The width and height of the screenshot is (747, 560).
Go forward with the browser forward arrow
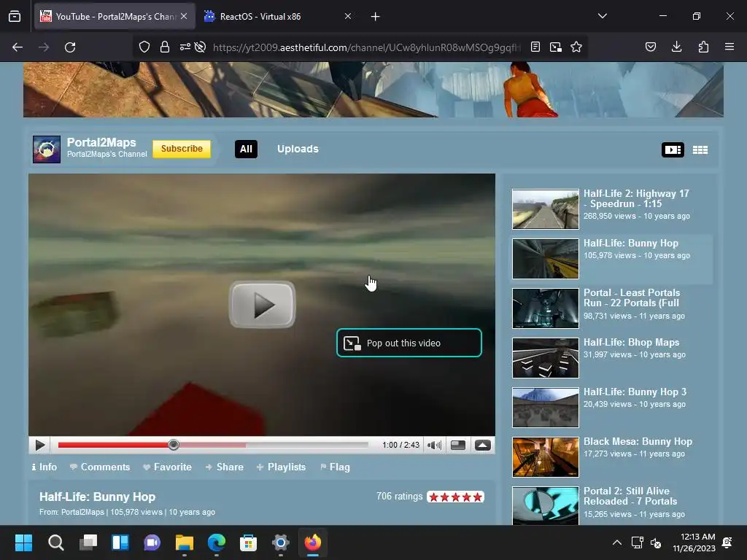pyautogui.click(x=44, y=47)
